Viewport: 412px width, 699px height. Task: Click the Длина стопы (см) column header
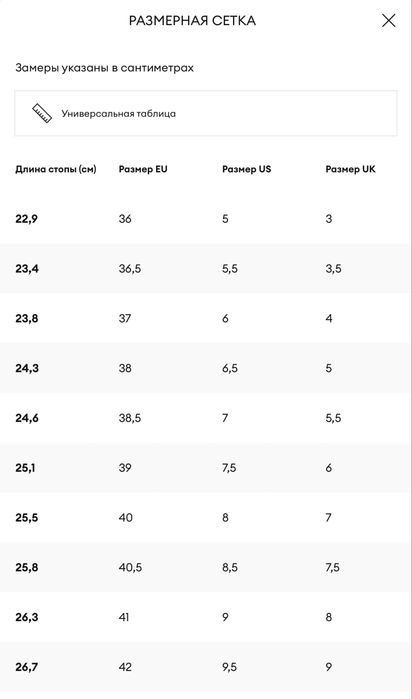point(56,169)
